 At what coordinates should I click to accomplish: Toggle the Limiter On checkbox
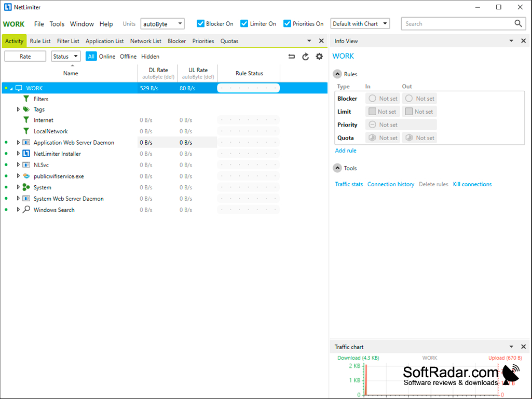244,23
